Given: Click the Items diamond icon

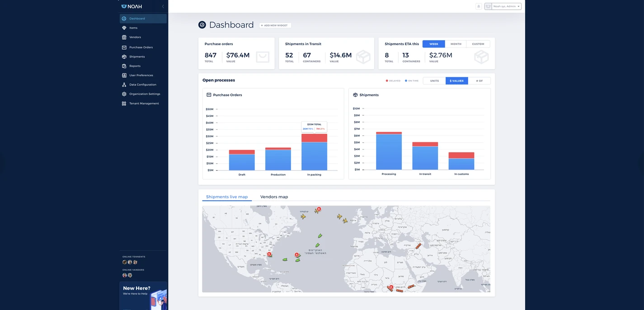Looking at the screenshot, I should [124, 28].
